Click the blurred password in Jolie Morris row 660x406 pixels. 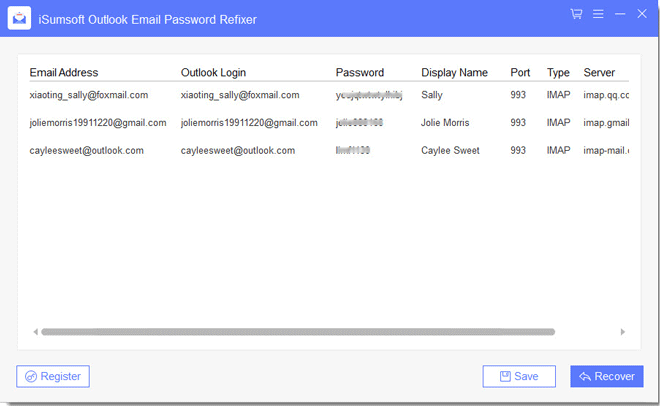point(359,123)
